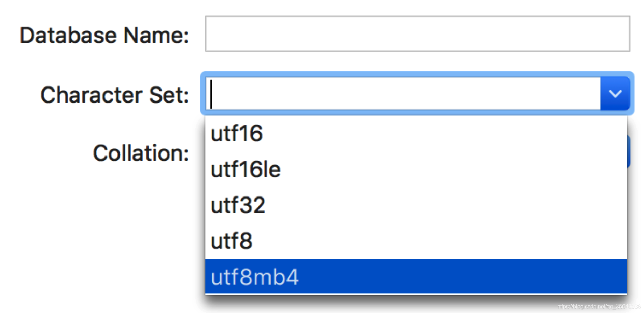Click the highlighted blue row in the list
Image resolution: width=644 pixels, height=313 pixels.
[x=416, y=276]
